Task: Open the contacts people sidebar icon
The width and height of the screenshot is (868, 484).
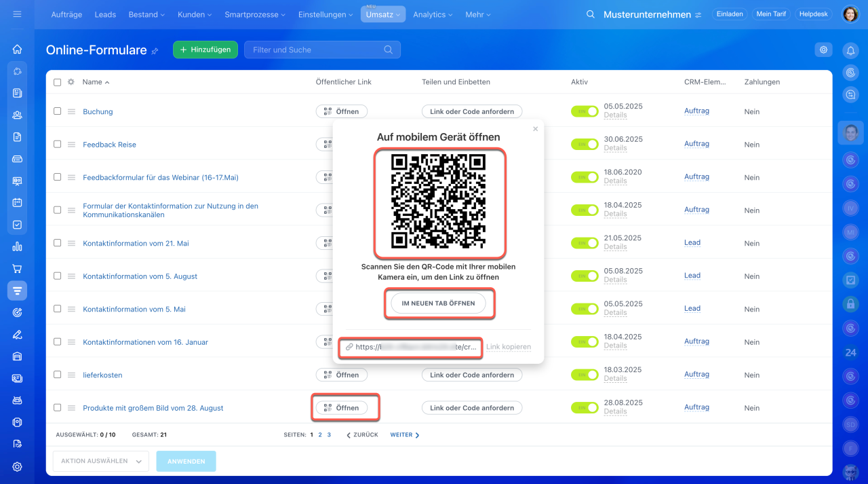Action: pos(17,115)
